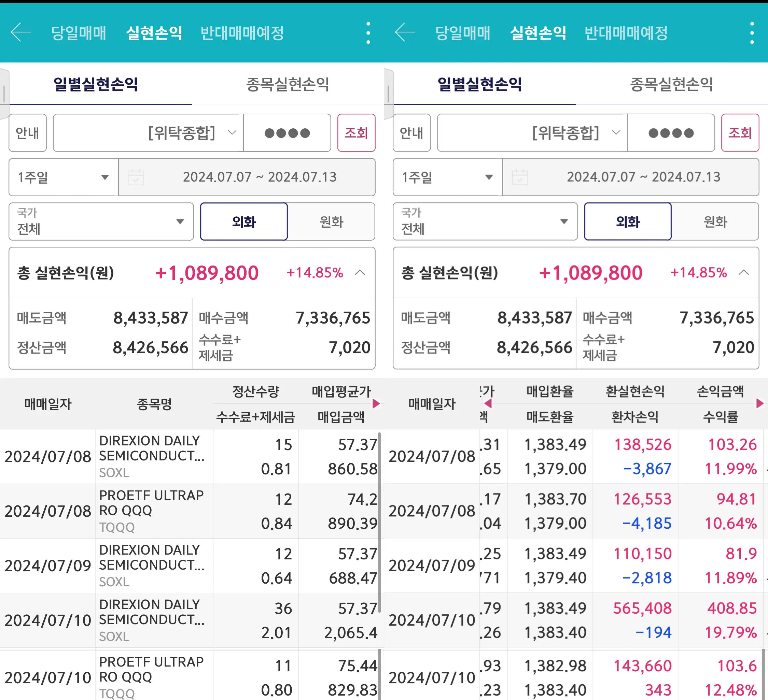The width and height of the screenshot is (768, 700).
Task: Open three-dot menu in right panel
Action: (752, 33)
